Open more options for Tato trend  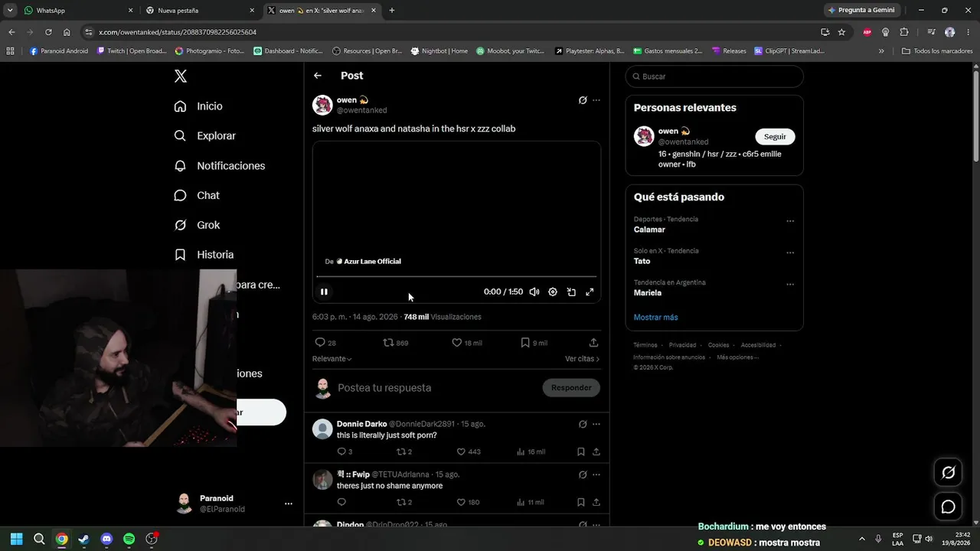(x=790, y=253)
